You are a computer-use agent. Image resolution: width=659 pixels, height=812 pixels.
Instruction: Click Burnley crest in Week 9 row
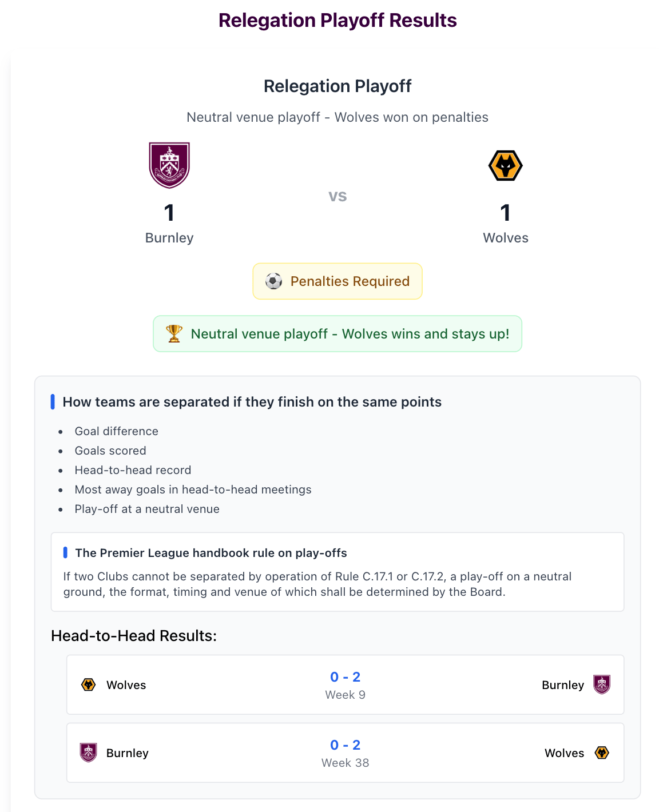click(x=602, y=684)
